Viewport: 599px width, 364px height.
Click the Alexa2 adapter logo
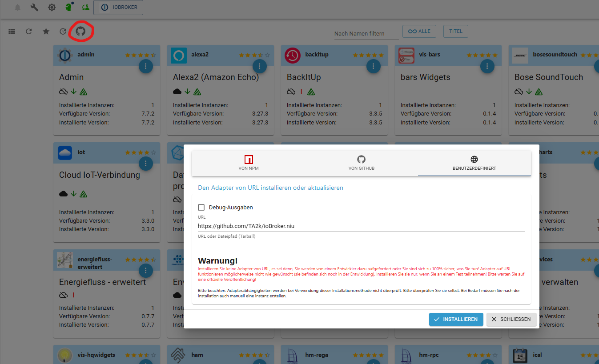pyautogui.click(x=179, y=55)
